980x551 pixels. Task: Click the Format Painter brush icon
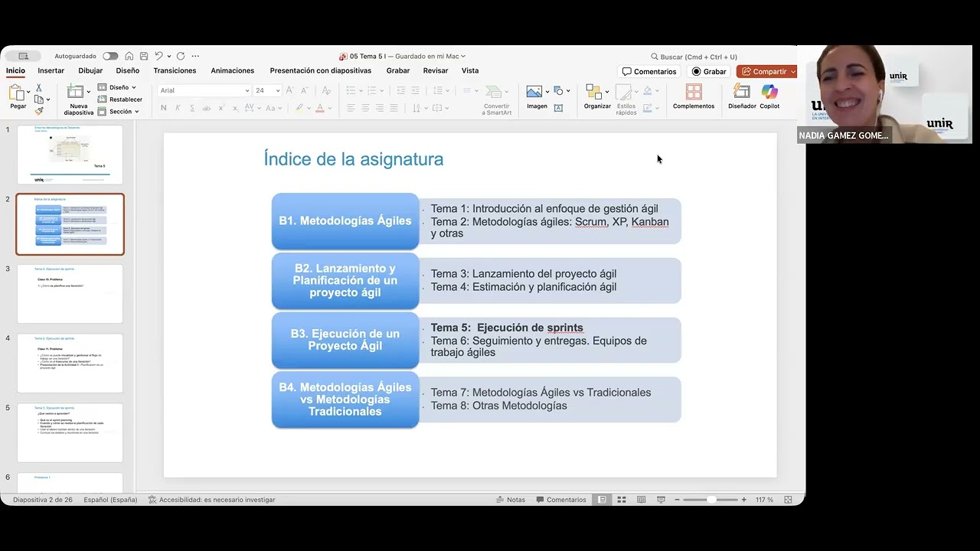[x=39, y=111]
